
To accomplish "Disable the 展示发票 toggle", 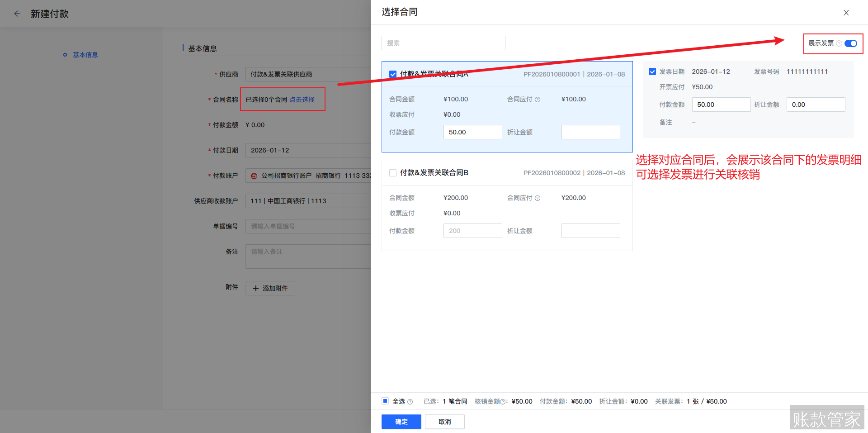I will [x=851, y=43].
